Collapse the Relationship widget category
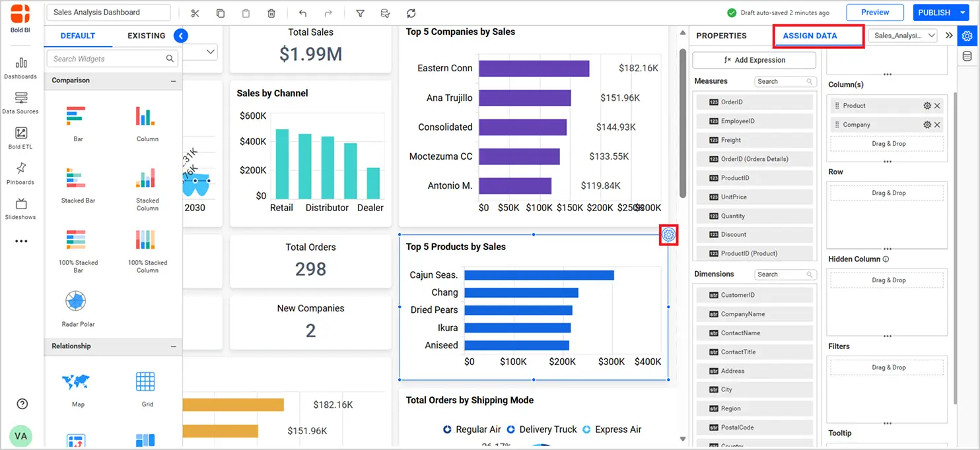Image resolution: width=980 pixels, height=450 pixels. (x=174, y=346)
